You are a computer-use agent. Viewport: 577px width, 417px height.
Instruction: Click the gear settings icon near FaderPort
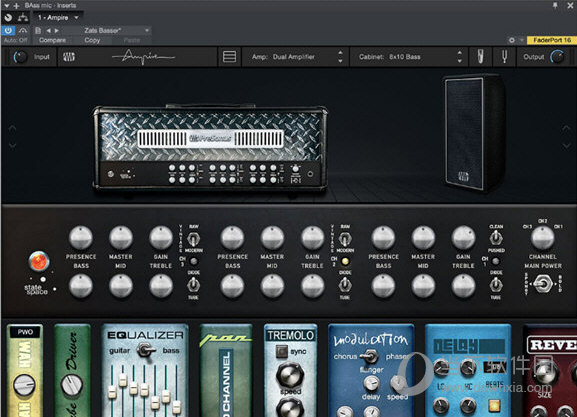pos(511,40)
